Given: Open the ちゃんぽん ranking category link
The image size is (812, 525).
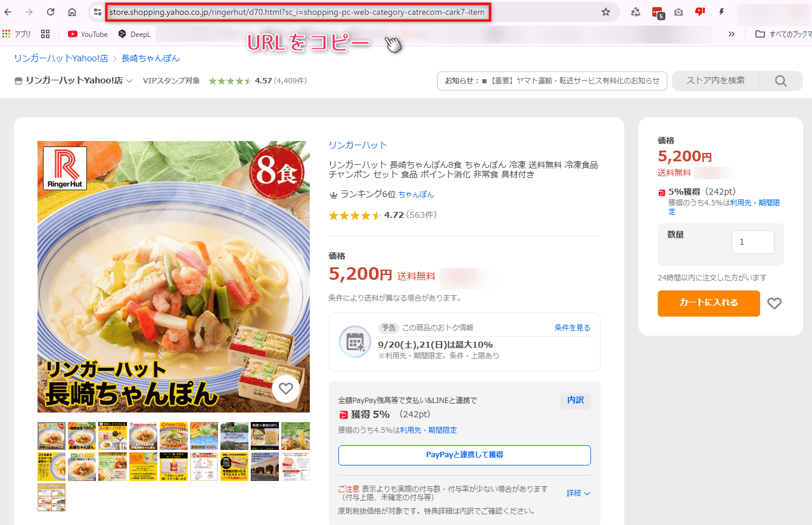Looking at the screenshot, I should [x=416, y=195].
